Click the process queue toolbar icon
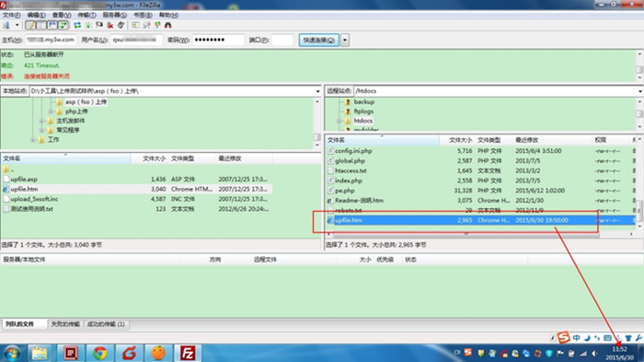Viewport: 644px width, 362px height. [x=88, y=26]
